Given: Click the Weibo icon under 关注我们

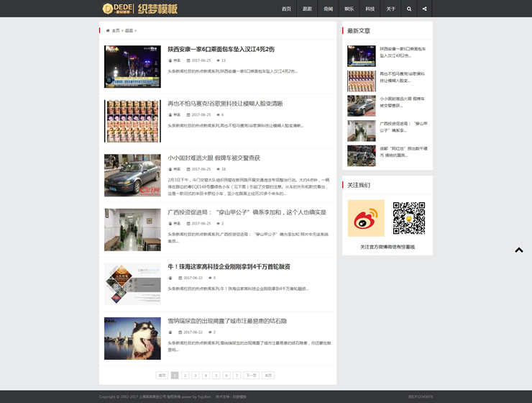Looking at the screenshot, I should point(366,217).
